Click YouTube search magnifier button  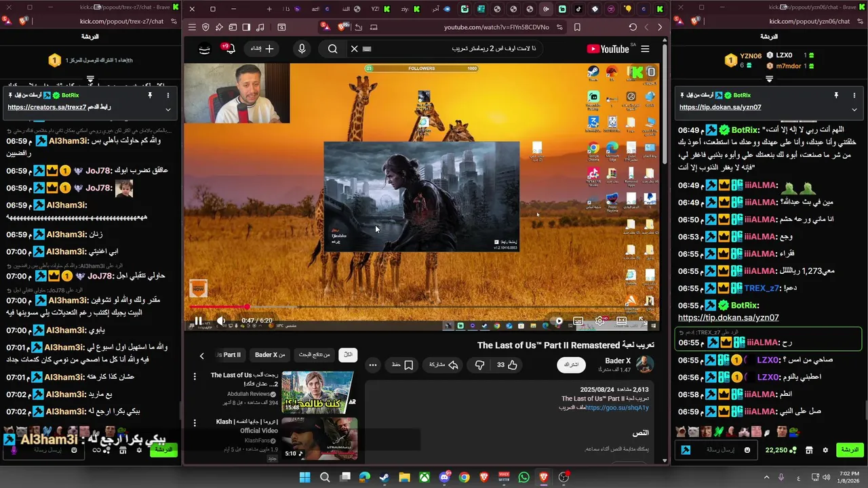(332, 49)
